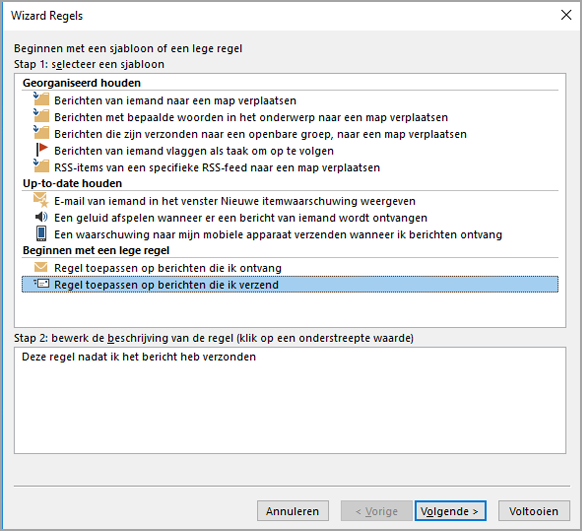The image size is (582, 531).
Task: Select 'Regel toepassen op berichten die ik ontvang'
Action: pyautogui.click(x=168, y=268)
